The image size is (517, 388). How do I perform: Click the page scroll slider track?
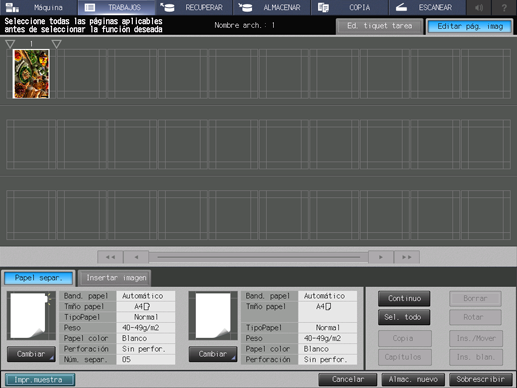pos(258,257)
